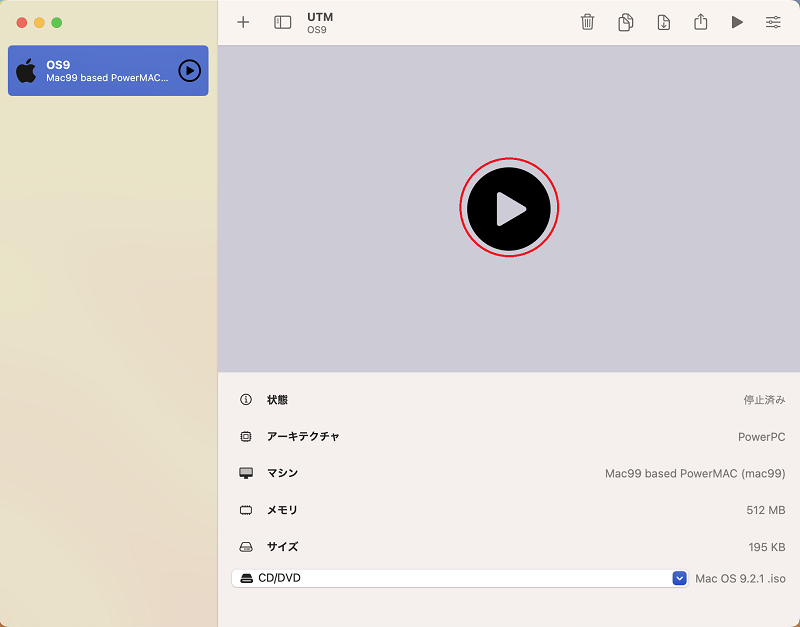Minimize the window with the yellow button
Image resolution: width=800 pixels, height=627 pixels.
[39, 22]
